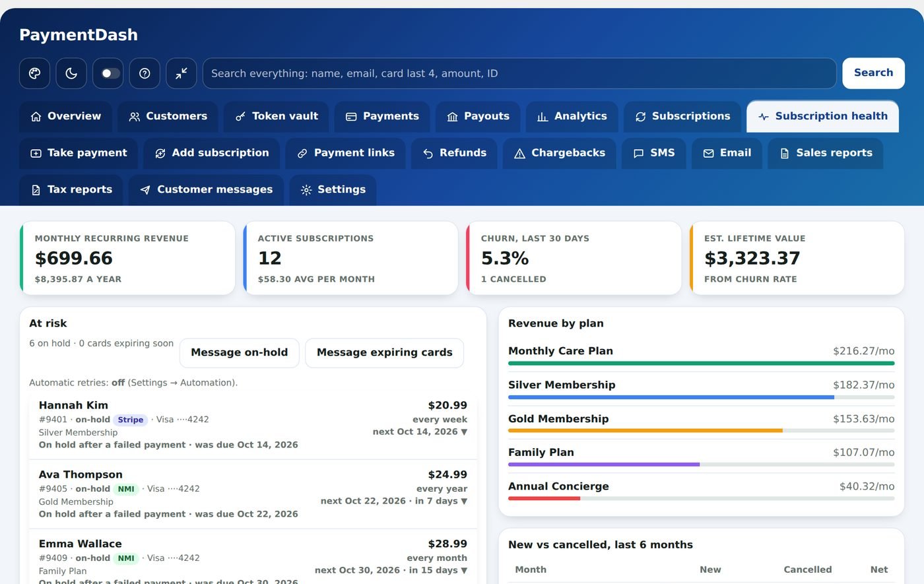The height and width of the screenshot is (584, 924).
Task: Expand Ava Thompson's next-date dropdown arrow
Action: [x=464, y=502]
